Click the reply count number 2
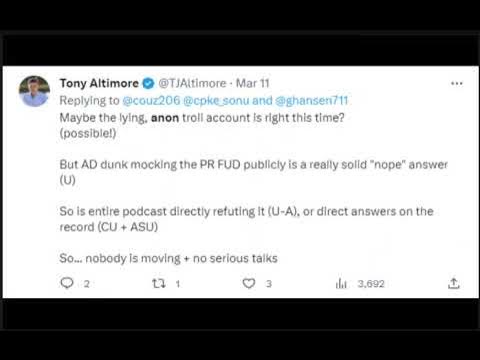 click(x=87, y=284)
